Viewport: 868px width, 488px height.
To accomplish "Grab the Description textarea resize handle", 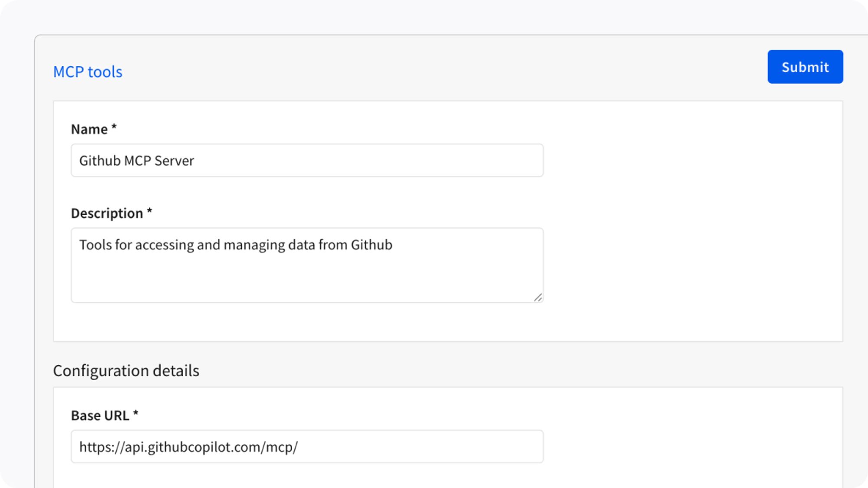I will (x=538, y=298).
